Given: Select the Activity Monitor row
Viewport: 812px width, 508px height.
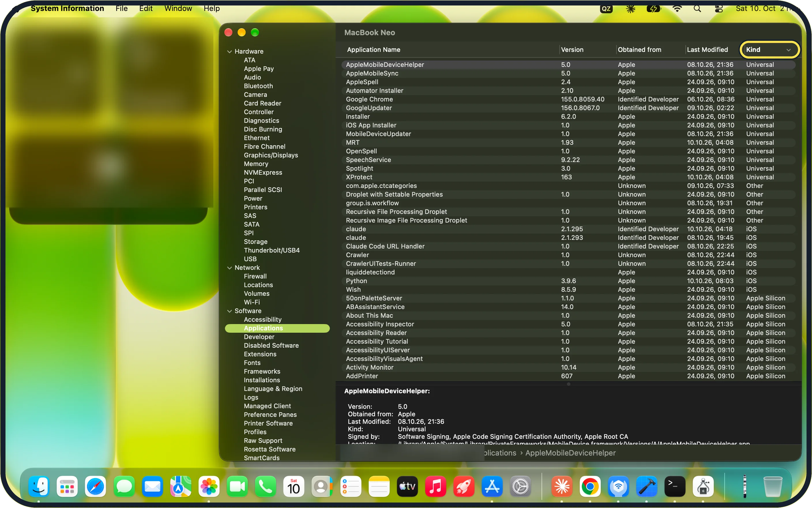Looking at the screenshot, I should click(x=568, y=368).
